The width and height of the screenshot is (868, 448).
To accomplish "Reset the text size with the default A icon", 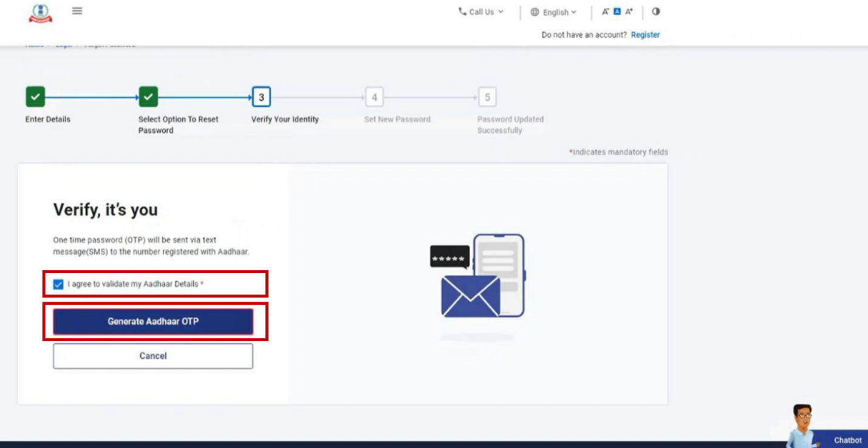I will (x=617, y=12).
